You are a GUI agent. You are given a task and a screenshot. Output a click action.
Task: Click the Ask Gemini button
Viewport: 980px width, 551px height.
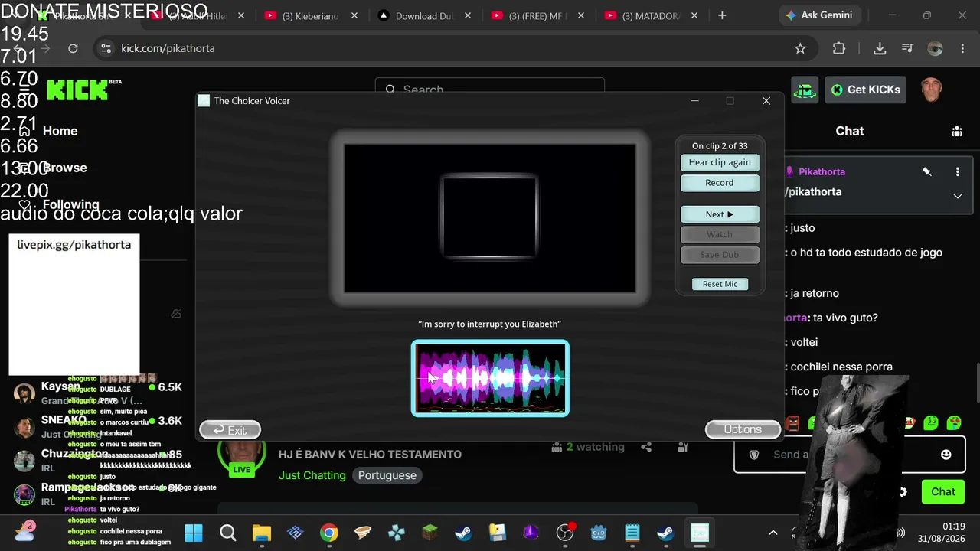click(x=818, y=15)
